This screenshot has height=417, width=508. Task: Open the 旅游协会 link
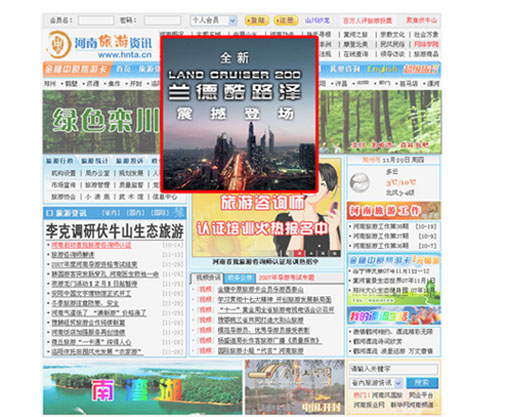coord(63,197)
